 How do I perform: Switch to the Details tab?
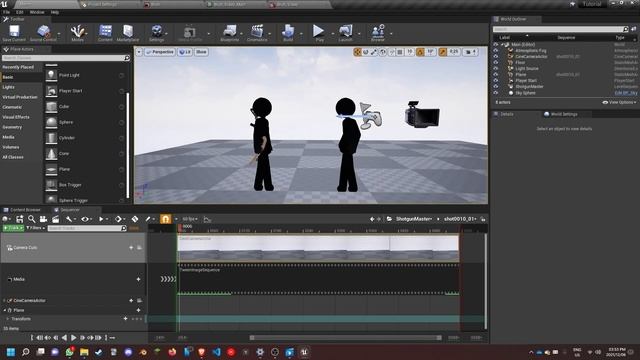coord(507,114)
